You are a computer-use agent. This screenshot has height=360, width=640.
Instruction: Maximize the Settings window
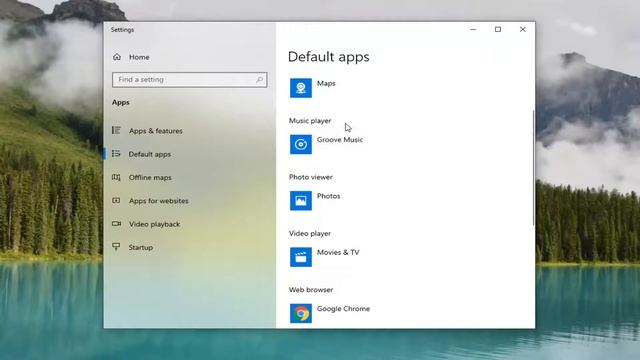click(x=498, y=29)
